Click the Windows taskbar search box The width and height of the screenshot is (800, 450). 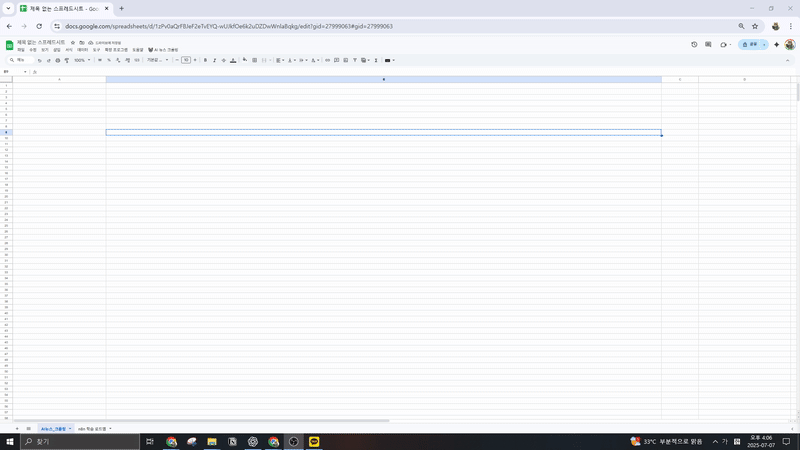click(80, 441)
